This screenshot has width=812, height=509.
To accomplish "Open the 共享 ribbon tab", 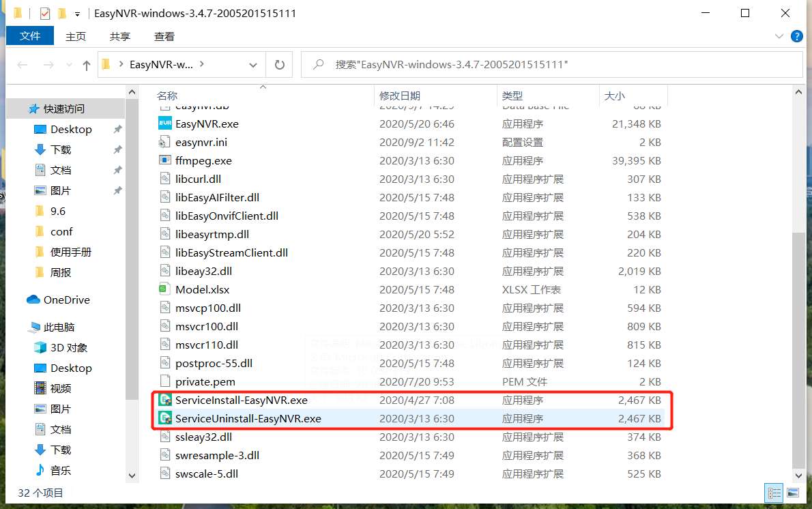I will coord(119,36).
